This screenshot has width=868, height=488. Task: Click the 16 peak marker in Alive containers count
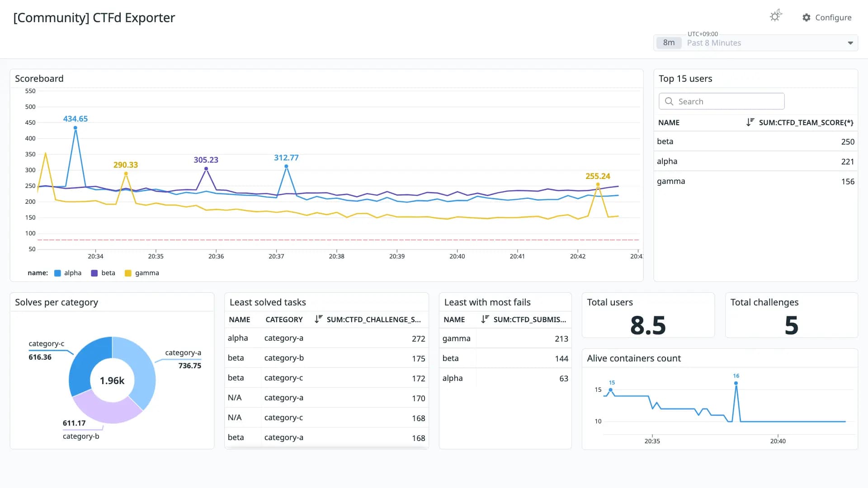[x=736, y=383]
